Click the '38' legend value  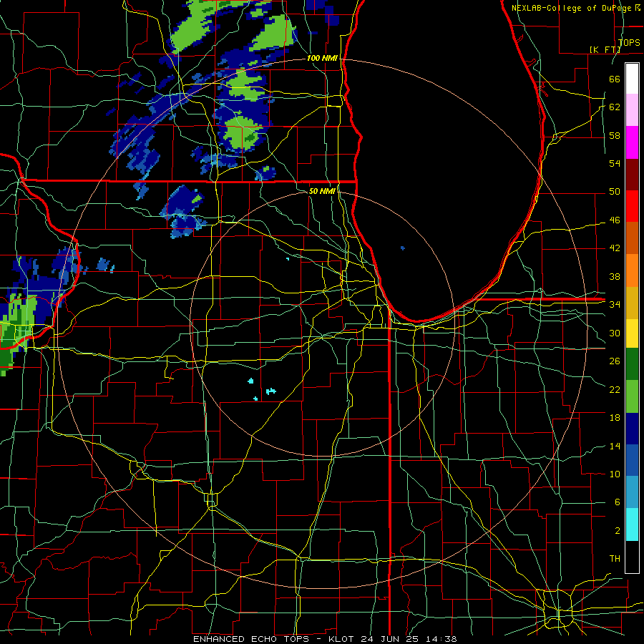(615, 276)
